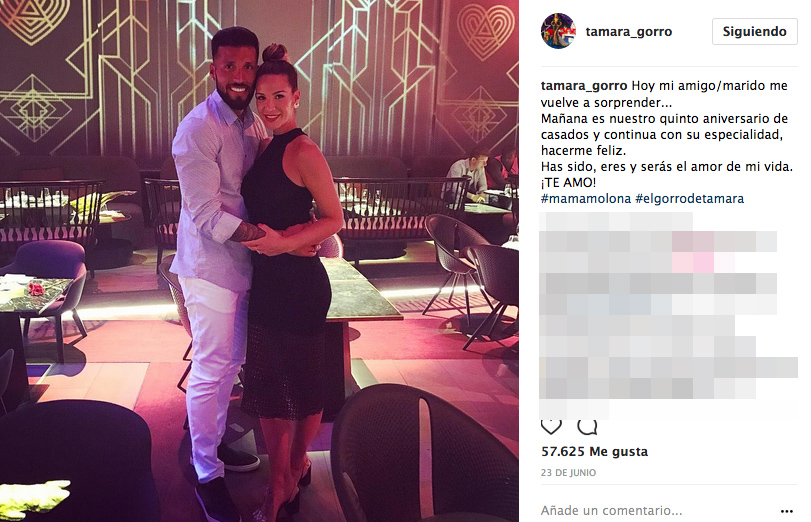Toggle the Siguiendo follow button
The height and width of the screenshot is (522, 811).
[x=755, y=32]
